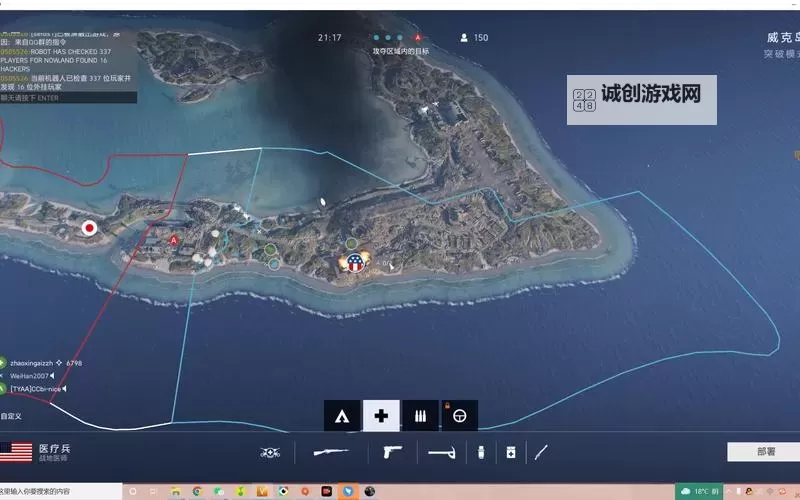Click the Windows taskbar search box
This screenshot has height=500, width=800.
[61, 491]
